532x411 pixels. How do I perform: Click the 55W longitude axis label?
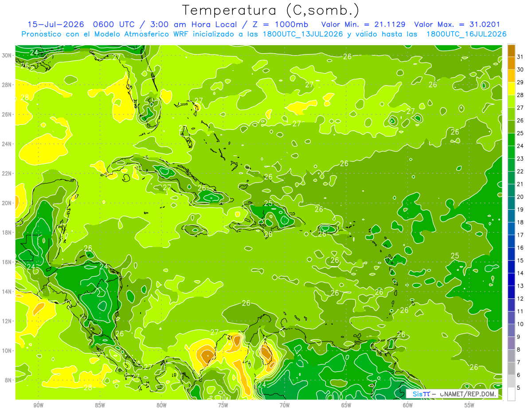[x=469, y=405]
